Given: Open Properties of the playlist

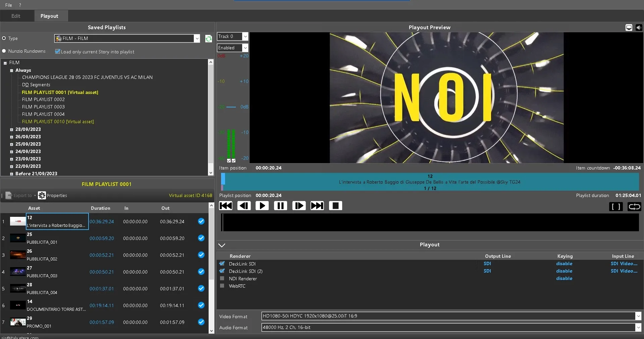Looking at the screenshot, I should point(53,195).
